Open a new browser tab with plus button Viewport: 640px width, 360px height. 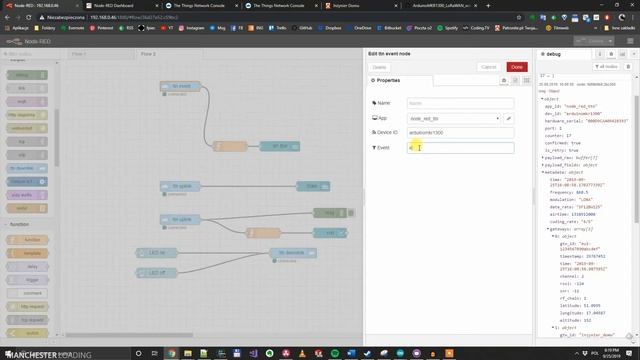(x=488, y=6)
